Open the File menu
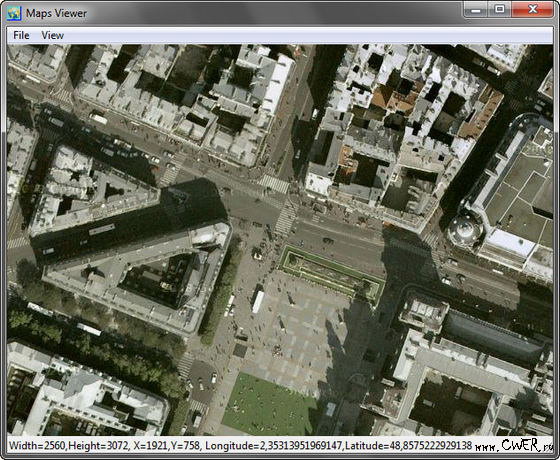This screenshot has height=460, width=560. pyautogui.click(x=21, y=35)
